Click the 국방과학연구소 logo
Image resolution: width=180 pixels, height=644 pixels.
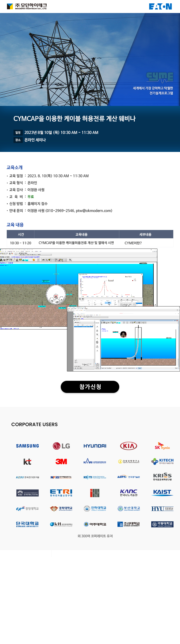[129, 462]
